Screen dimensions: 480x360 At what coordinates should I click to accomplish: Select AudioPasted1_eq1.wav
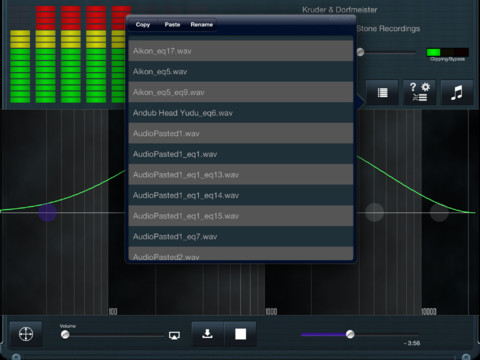point(241,154)
